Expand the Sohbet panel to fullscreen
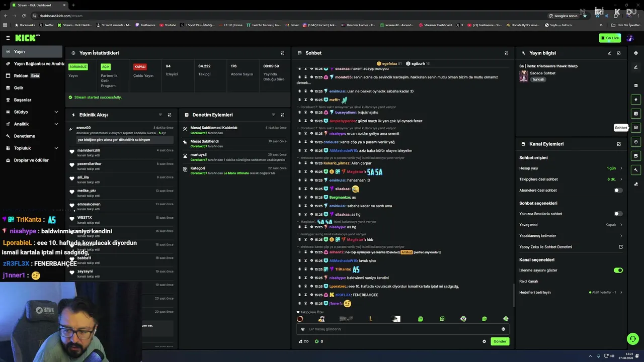 click(x=506, y=53)
